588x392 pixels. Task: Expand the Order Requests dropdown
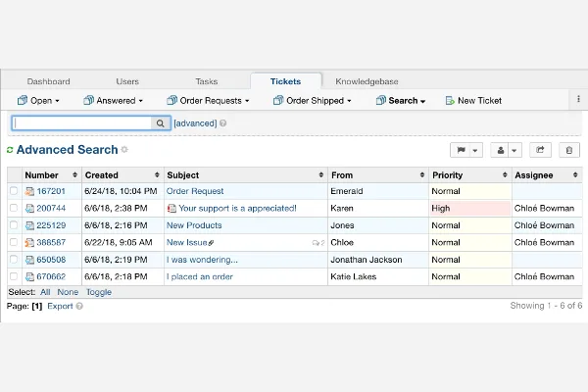247,101
